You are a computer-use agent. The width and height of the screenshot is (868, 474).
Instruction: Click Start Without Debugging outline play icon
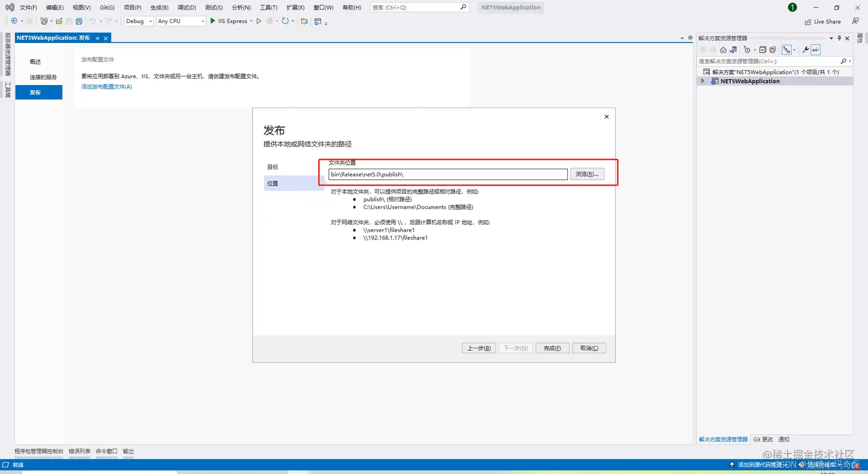[x=259, y=21]
